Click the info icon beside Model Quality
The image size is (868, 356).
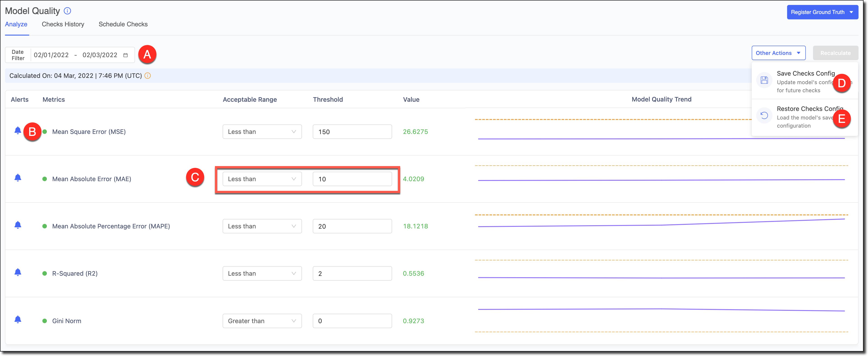click(67, 11)
